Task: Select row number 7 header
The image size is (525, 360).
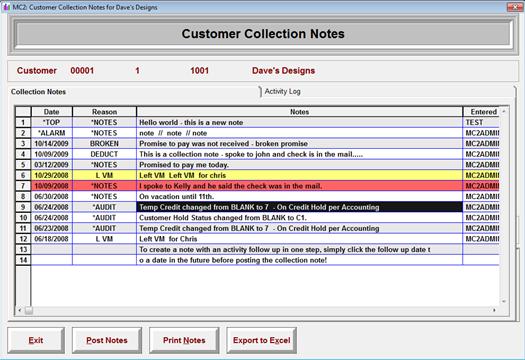Action: pos(23,186)
